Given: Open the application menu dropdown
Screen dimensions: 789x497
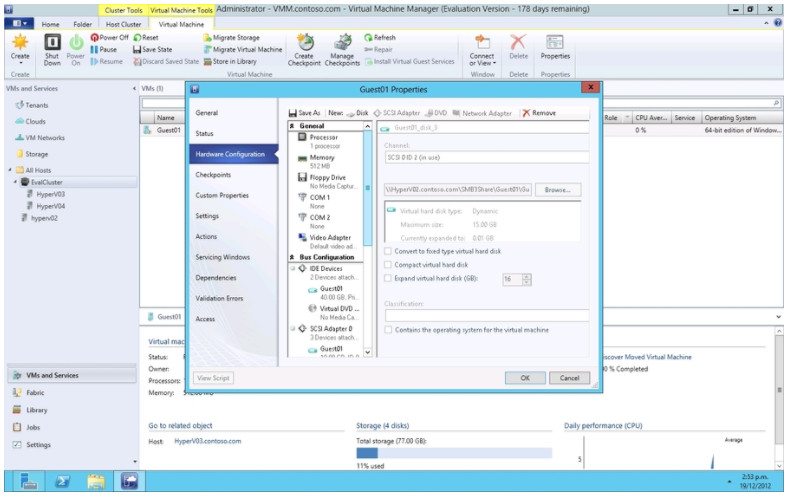Looking at the screenshot, I should (x=19, y=24).
